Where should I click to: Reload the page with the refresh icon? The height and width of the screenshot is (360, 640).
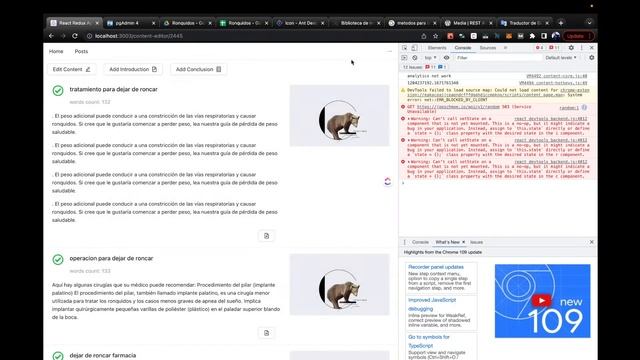[75, 36]
